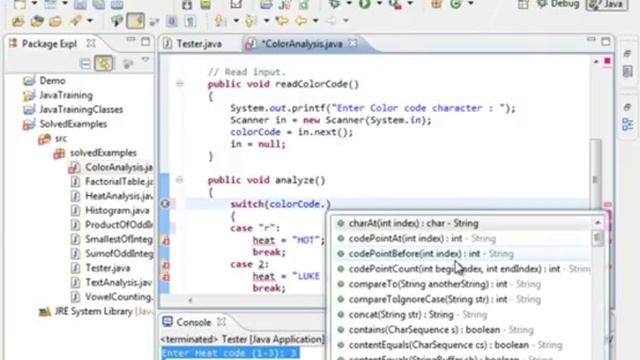
Task: Click Collapse All in Package Explorer
Action: pos(85,64)
